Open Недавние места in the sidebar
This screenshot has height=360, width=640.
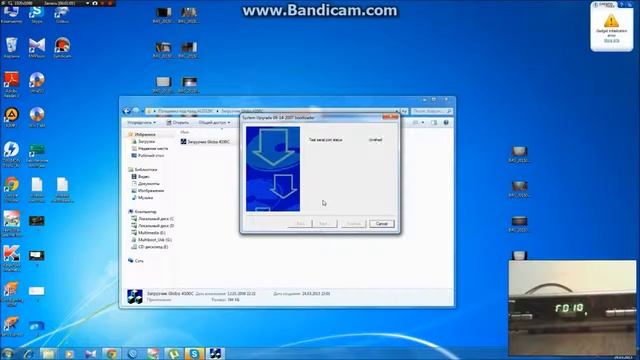[149, 149]
